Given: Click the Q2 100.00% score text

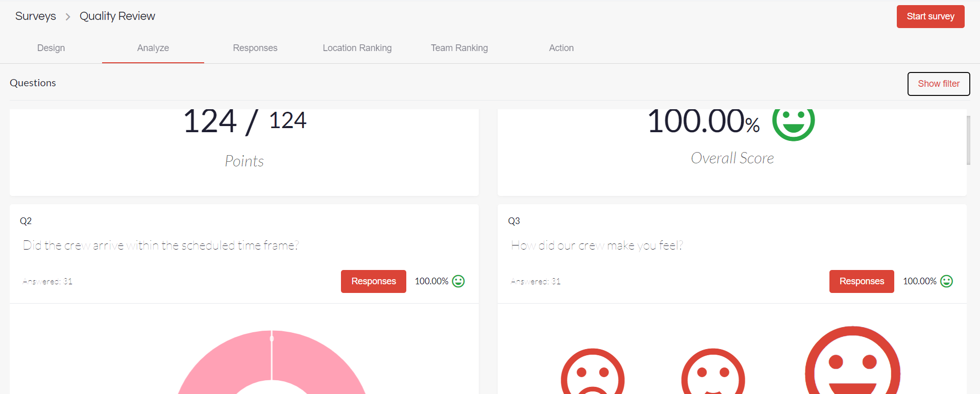Looking at the screenshot, I should [x=431, y=281].
